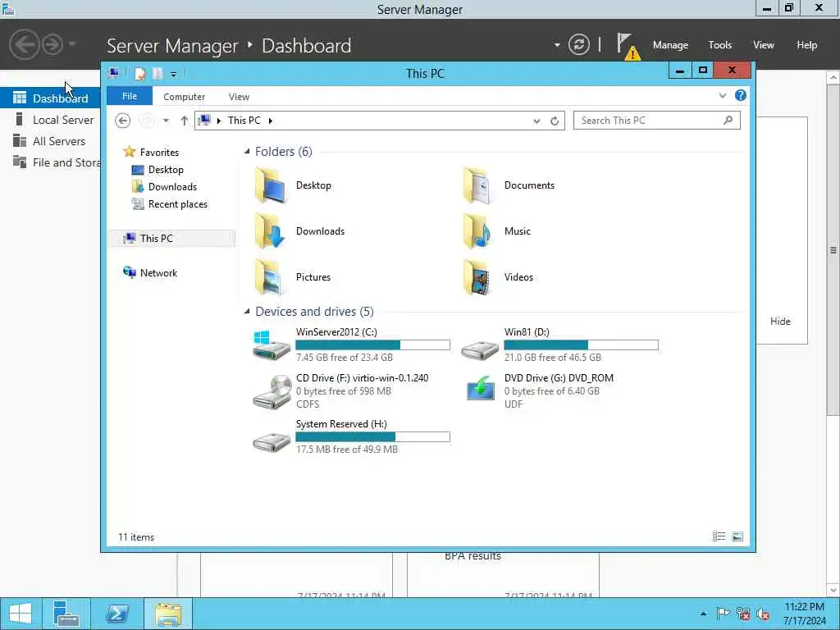Select CD Drive (F:) virtio-win icon
Screen dimensions: 840x630
(271, 391)
